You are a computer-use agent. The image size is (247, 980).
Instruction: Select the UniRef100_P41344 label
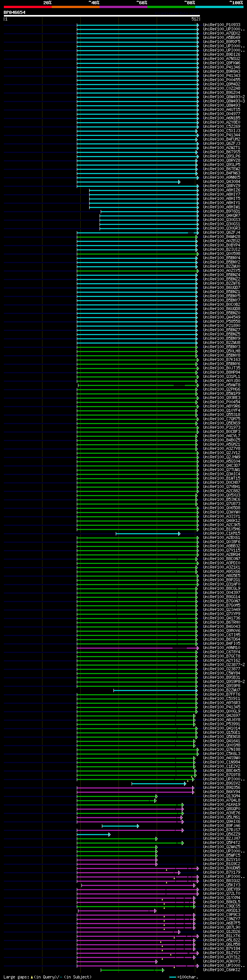(x=222, y=135)
